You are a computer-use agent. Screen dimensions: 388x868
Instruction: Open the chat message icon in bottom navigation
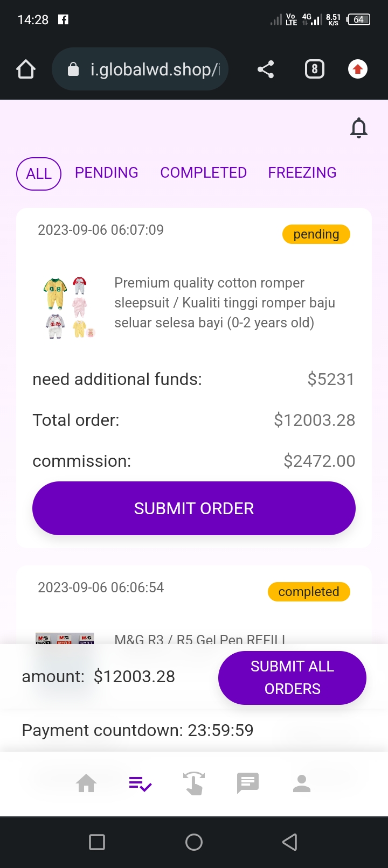(x=248, y=783)
